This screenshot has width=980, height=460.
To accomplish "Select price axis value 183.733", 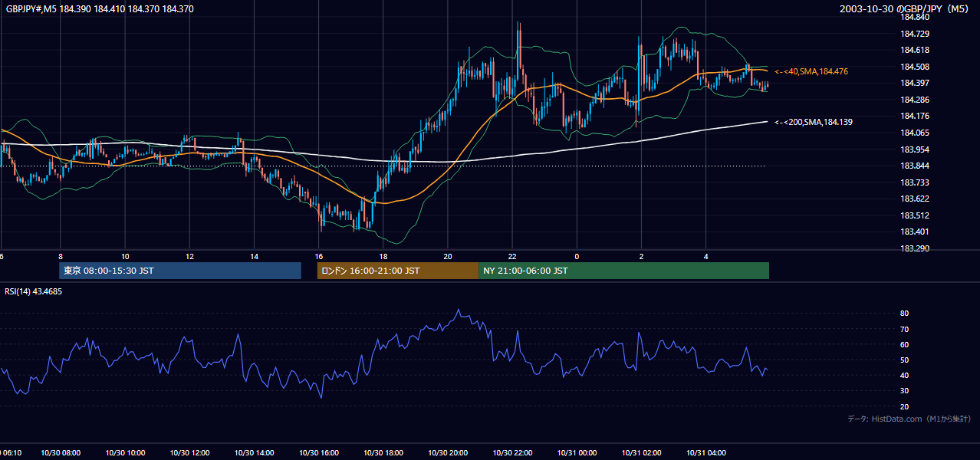I will (x=915, y=182).
